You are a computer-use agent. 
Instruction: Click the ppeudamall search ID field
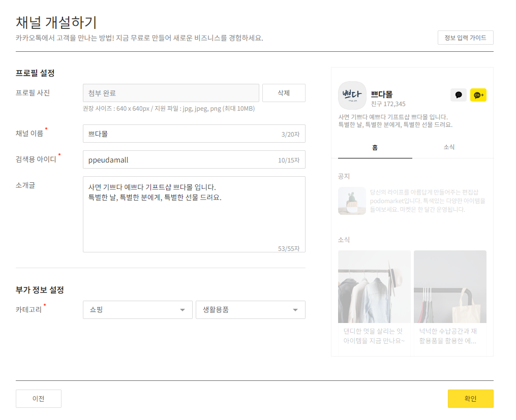(194, 159)
